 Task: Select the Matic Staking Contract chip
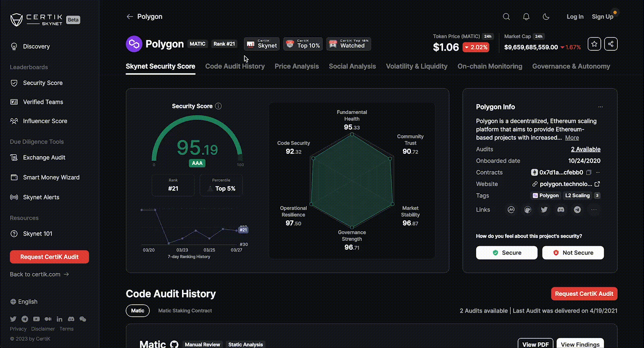coord(185,311)
